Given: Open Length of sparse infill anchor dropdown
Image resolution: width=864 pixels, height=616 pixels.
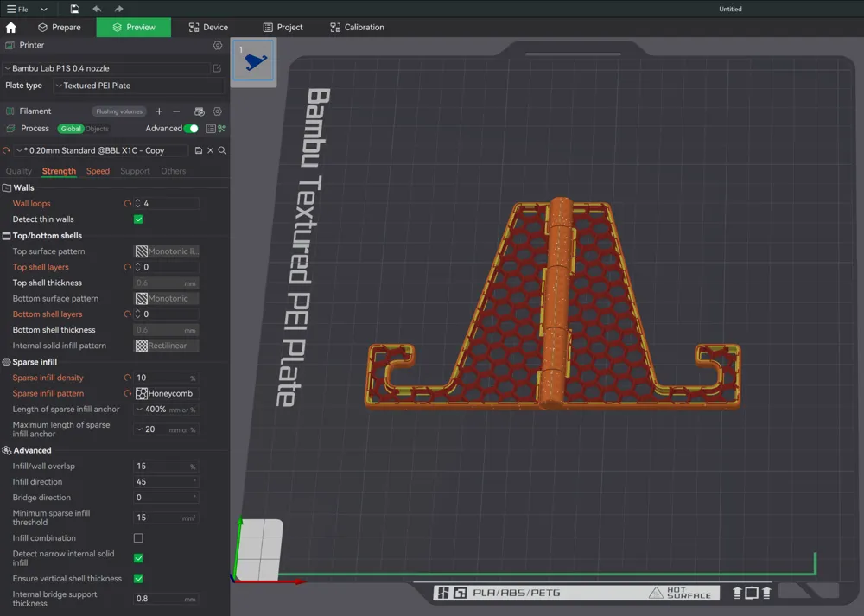Looking at the screenshot, I should coord(167,410).
